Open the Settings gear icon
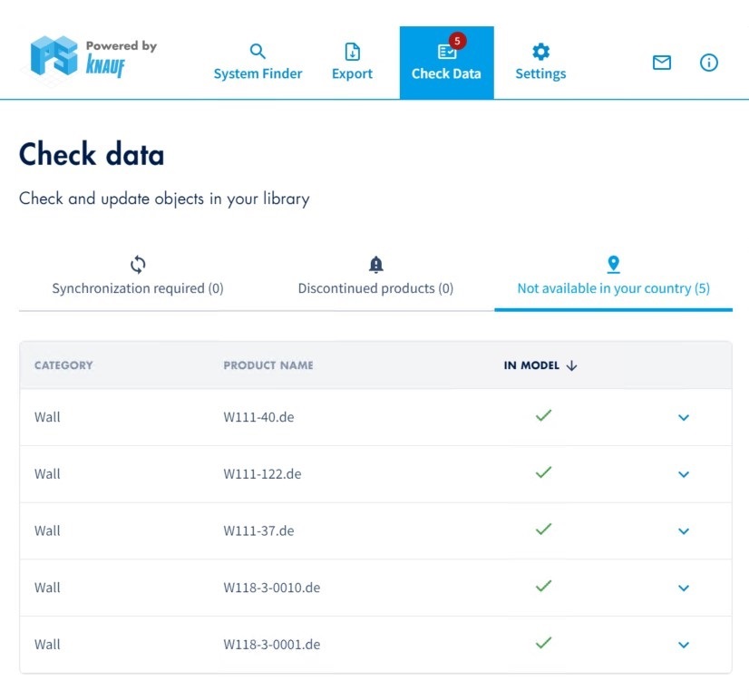Viewport: 749px width, 700px height. (x=540, y=52)
